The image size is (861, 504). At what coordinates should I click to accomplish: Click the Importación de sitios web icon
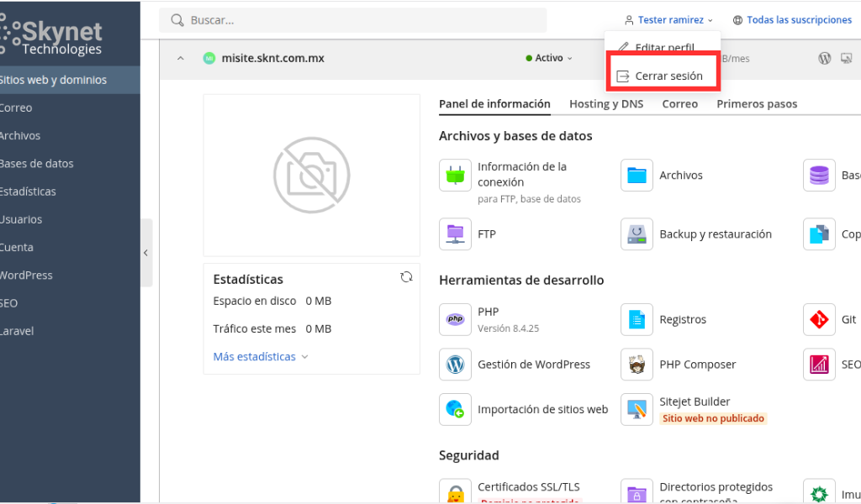pyautogui.click(x=455, y=409)
